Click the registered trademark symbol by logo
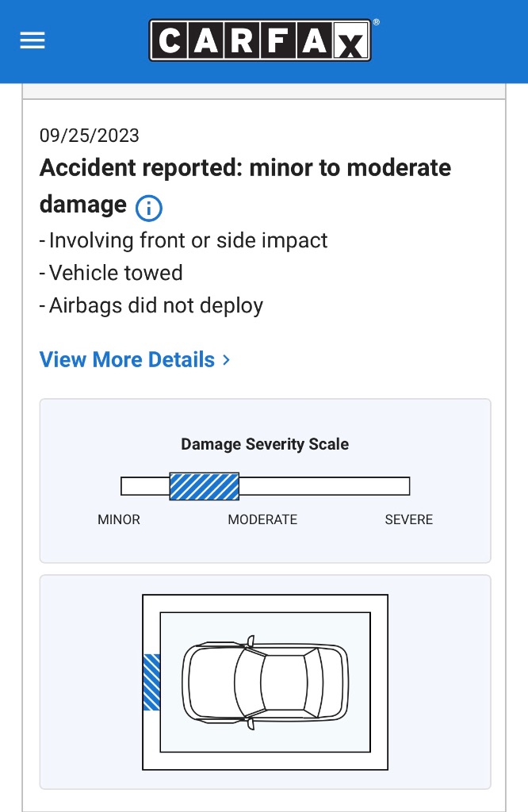Image resolution: width=528 pixels, height=812 pixels. 377,22
